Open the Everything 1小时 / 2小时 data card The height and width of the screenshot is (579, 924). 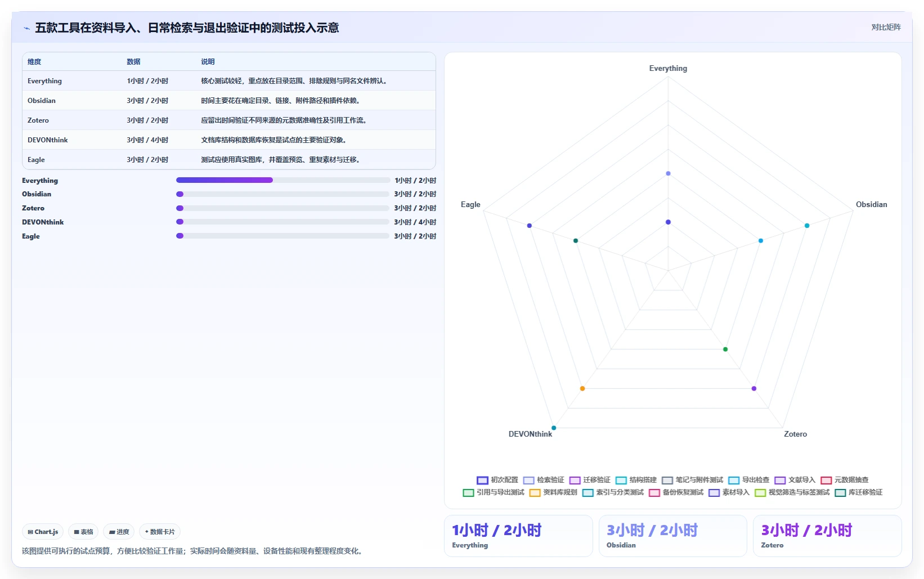click(x=518, y=536)
